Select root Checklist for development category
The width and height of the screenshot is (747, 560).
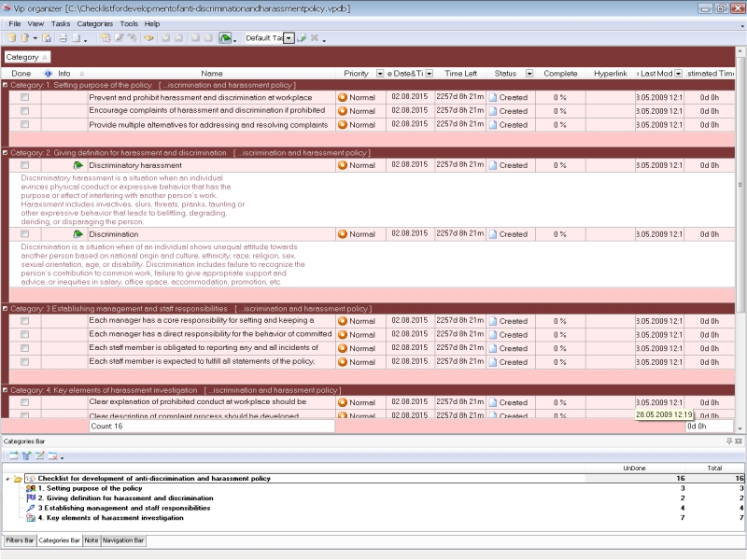[154, 479]
